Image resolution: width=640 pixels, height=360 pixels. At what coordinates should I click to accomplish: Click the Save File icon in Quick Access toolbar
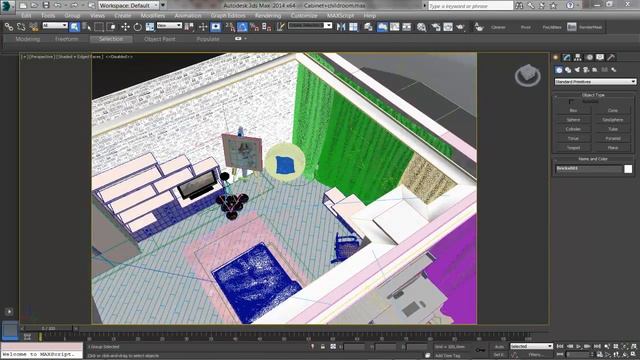point(46,6)
